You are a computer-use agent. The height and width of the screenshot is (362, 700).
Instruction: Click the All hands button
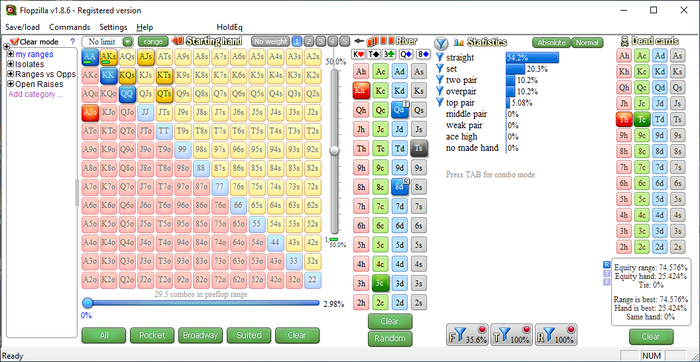[104, 335]
